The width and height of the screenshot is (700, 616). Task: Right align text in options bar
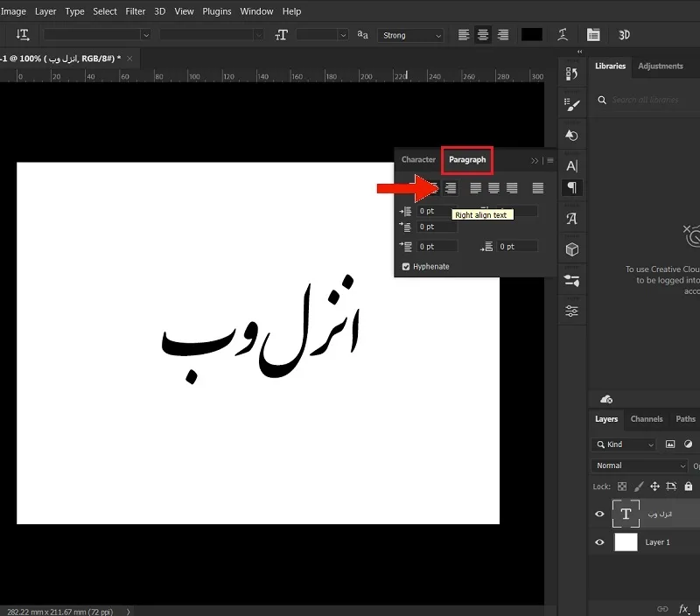pos(502,35)
